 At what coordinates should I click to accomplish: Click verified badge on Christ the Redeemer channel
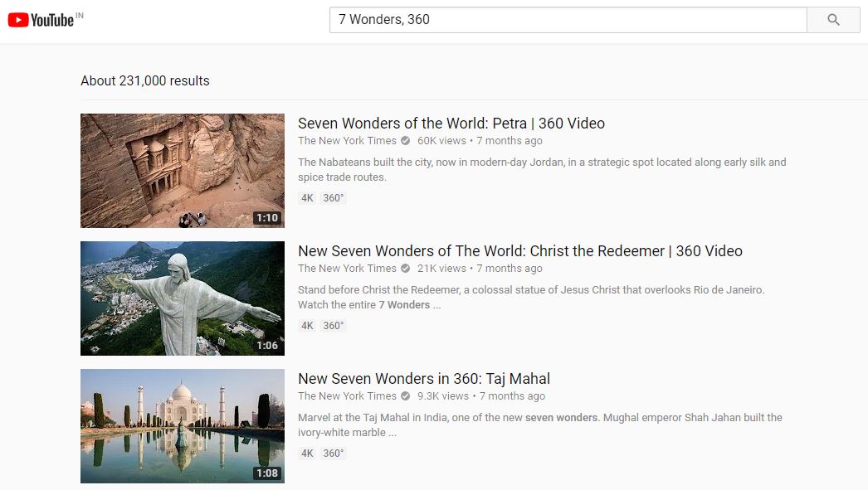click(405, 269)
